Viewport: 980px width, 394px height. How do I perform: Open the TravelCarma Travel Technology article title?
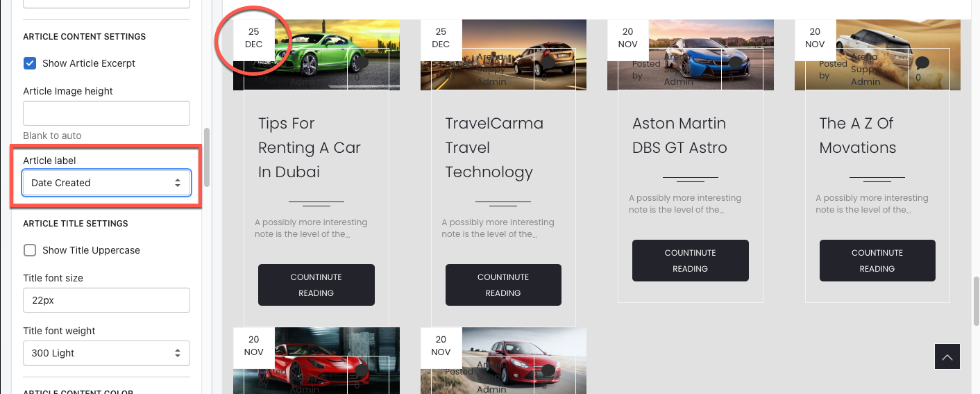coord(494,148)
